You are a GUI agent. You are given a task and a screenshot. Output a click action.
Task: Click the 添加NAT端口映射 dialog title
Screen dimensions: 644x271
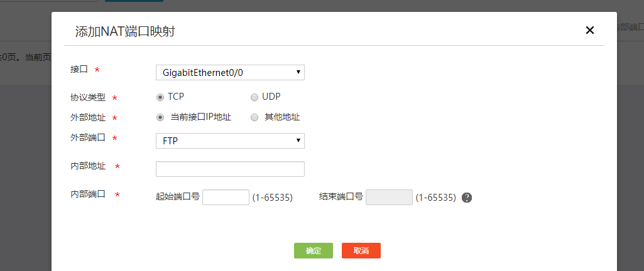pos(125,31)
